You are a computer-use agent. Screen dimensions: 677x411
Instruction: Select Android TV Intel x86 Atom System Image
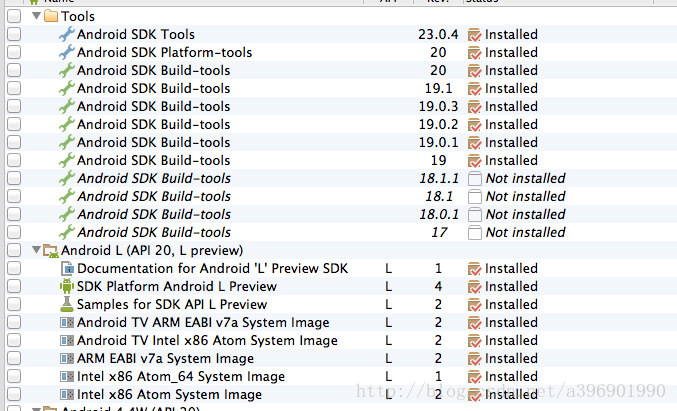[341, 341]
